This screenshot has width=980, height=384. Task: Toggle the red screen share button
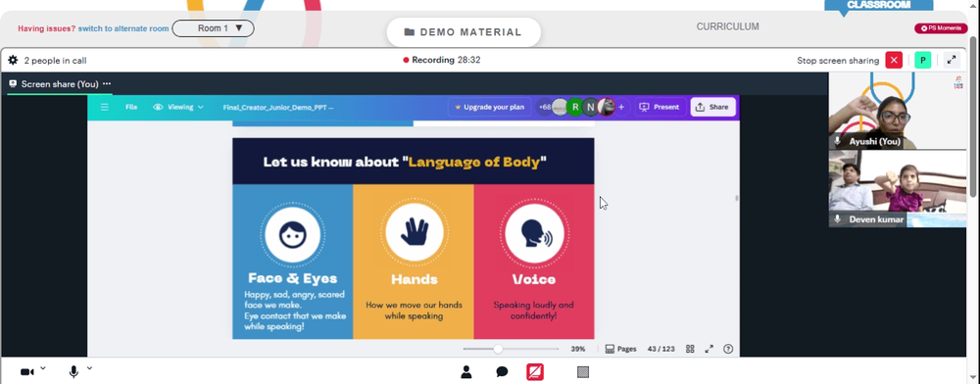pyautogui.click(x=535, y=372)
